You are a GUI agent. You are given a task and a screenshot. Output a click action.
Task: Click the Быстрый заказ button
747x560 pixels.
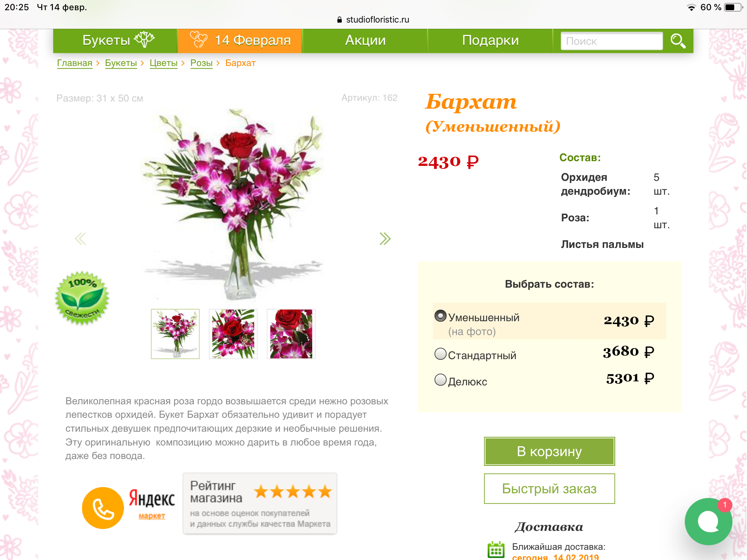(549, 489)
